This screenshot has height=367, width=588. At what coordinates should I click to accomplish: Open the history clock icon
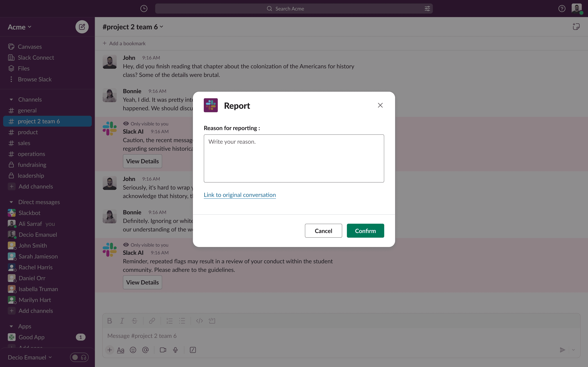144,9
